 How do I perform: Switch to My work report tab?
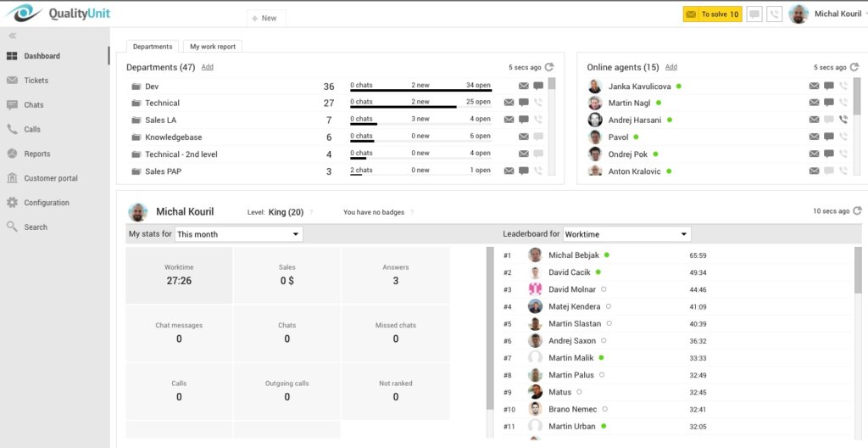point(213,47)
